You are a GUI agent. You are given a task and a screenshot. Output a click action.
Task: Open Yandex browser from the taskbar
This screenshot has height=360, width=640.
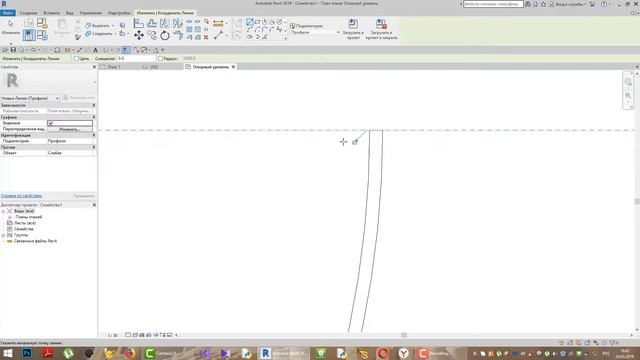pyautogui.click(x=403, y=353)
